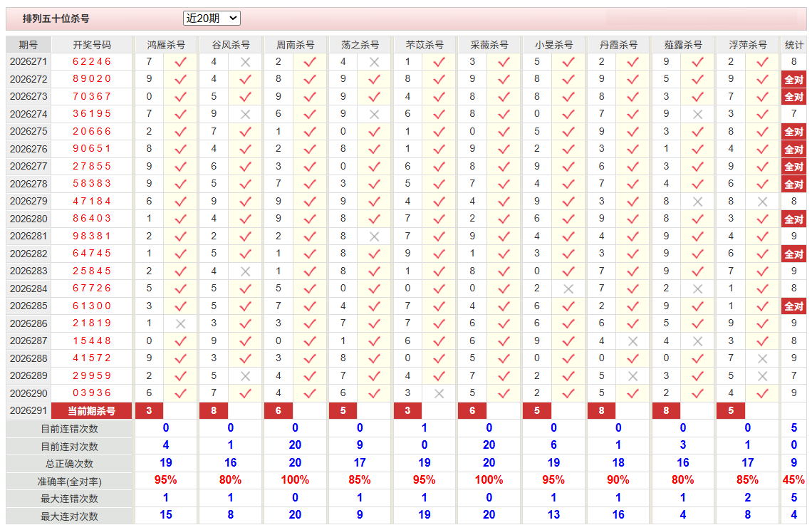Click the winning number 62246
Screen dimensions: 812x530
(92, 62)
